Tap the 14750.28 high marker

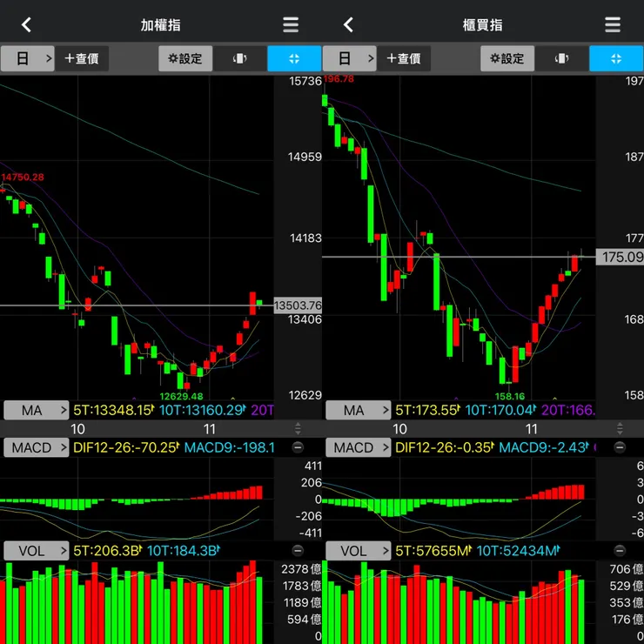(x=23, y=177)
